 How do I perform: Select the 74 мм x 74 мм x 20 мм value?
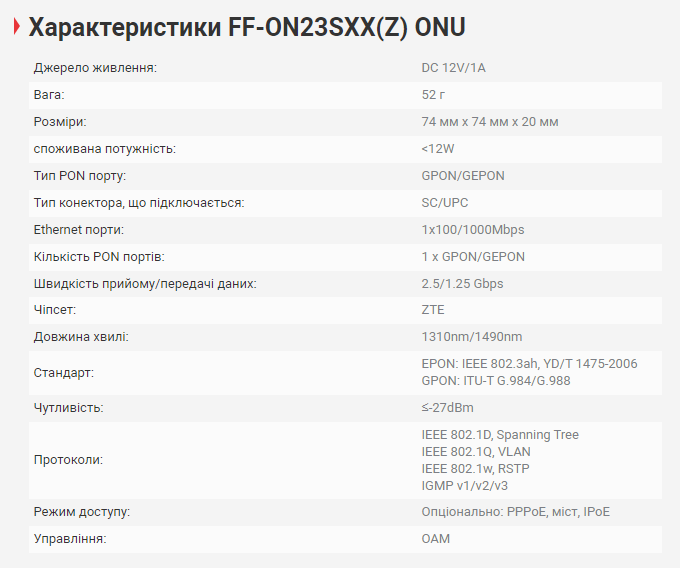[490, 122]
